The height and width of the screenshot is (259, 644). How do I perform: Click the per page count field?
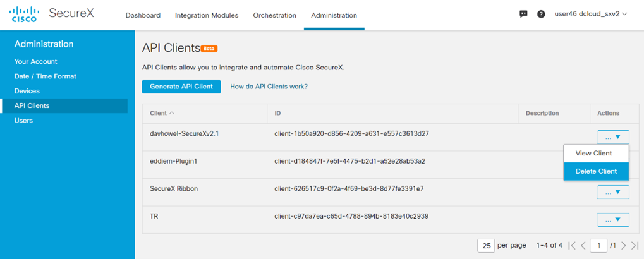coord(486,246)
